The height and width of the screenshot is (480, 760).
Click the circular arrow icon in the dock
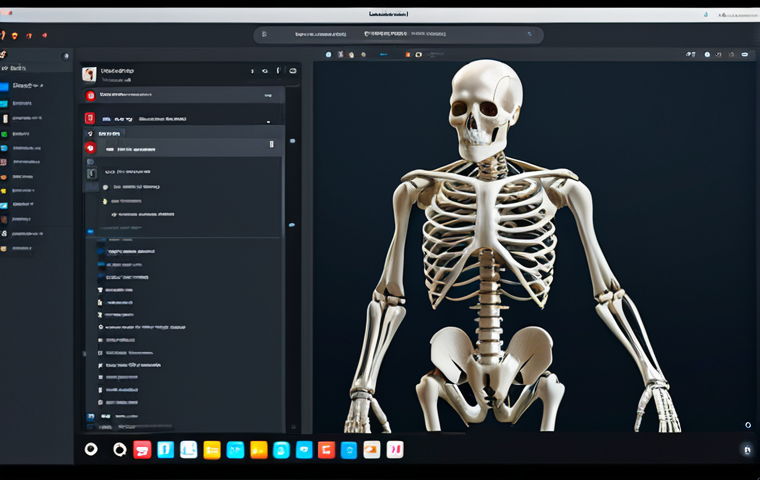[x=119, y=449]
